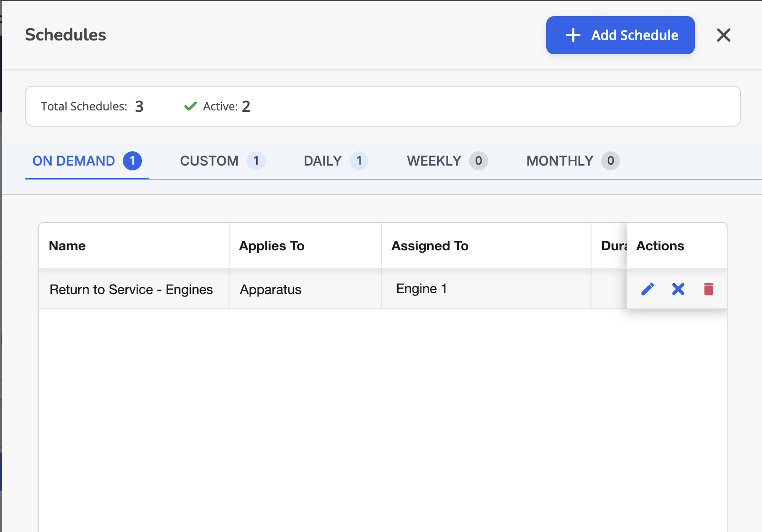Edit Return to Service - Engines with pencil icon

[x=647, y=289]
